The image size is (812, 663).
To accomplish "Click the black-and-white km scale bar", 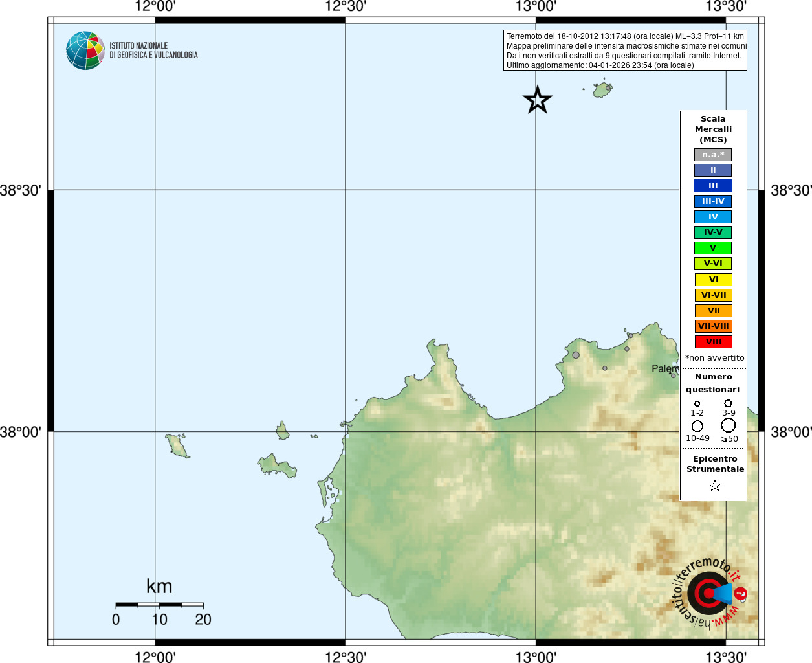I will pyautogui.click(x=159, y=605).
